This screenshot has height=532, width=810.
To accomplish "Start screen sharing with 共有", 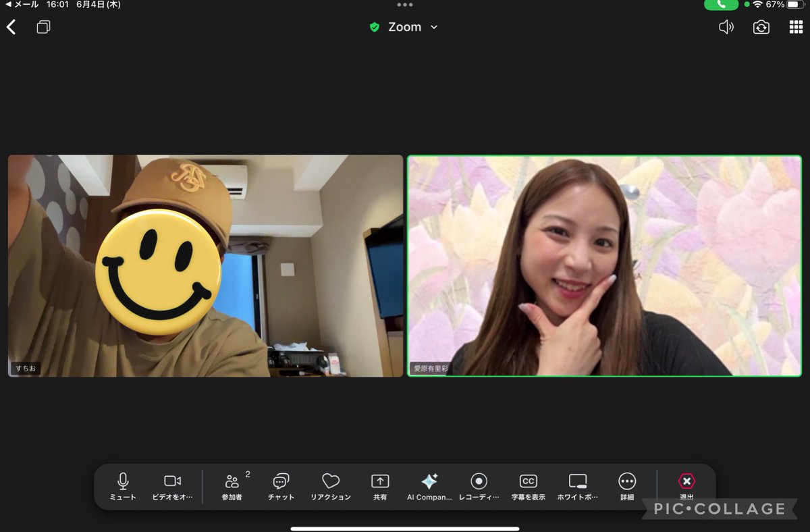I will point(380,487).
